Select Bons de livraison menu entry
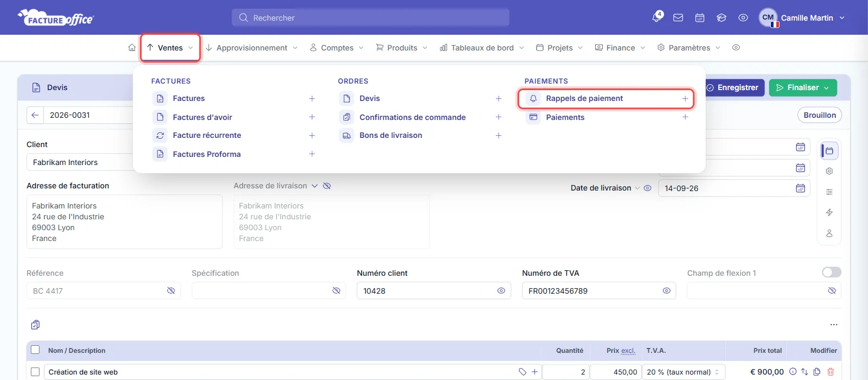The width and height of the screenshot is (868, 380). (x=391, y=136)
